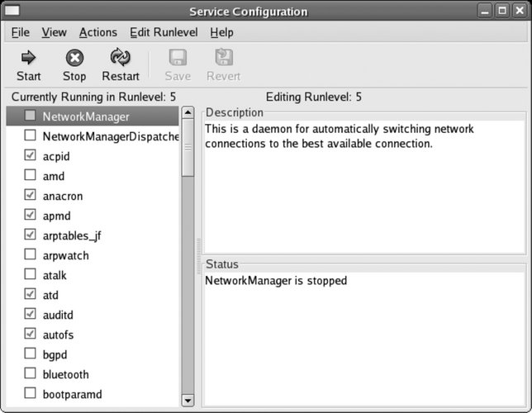Image resolution: width=532 pixels, height=413 pixels.
Task: Disable the acpid service checkbox
Action: coord(31,156)
